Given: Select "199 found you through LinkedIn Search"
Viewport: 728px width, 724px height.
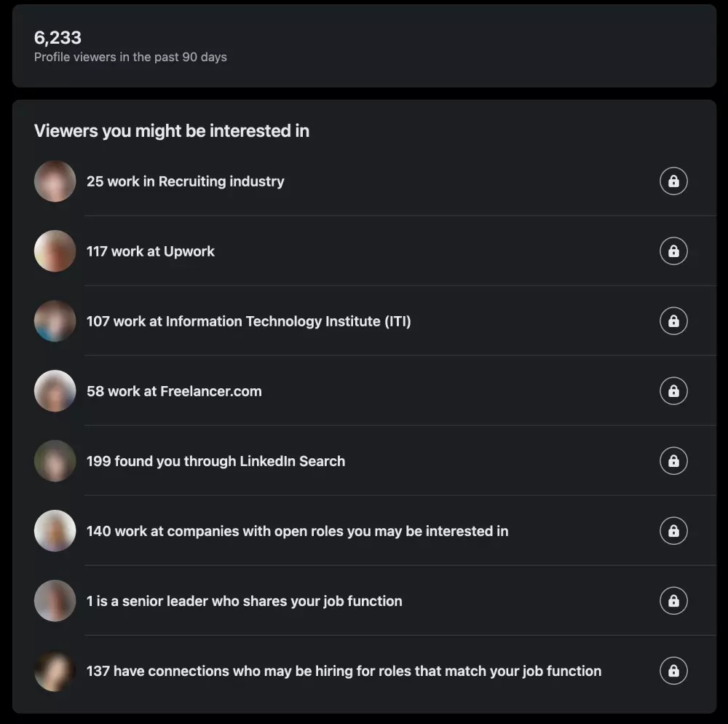Looking at the screenshot, I should click(215, 461).
